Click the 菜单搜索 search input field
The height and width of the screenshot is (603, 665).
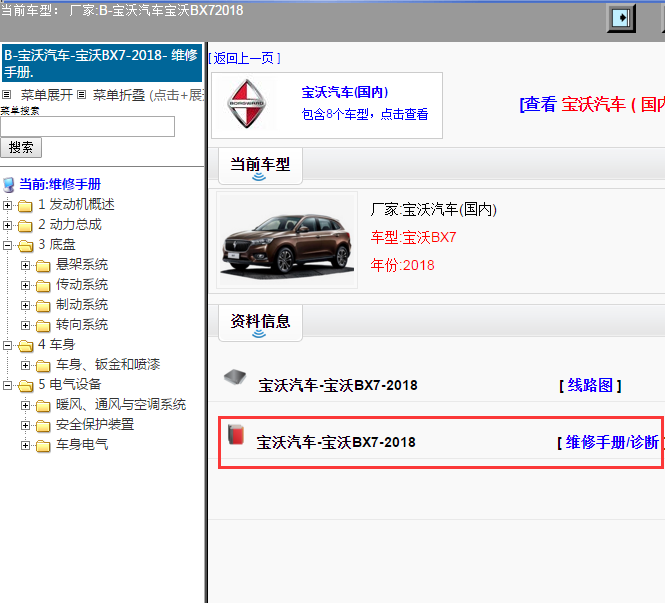click(x=87, y=126)
